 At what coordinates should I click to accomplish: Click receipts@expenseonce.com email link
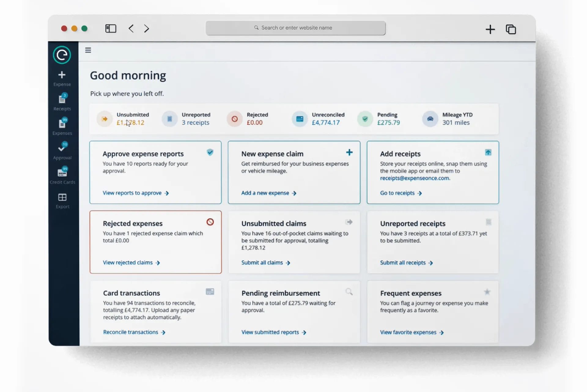(x=415, y=178)
